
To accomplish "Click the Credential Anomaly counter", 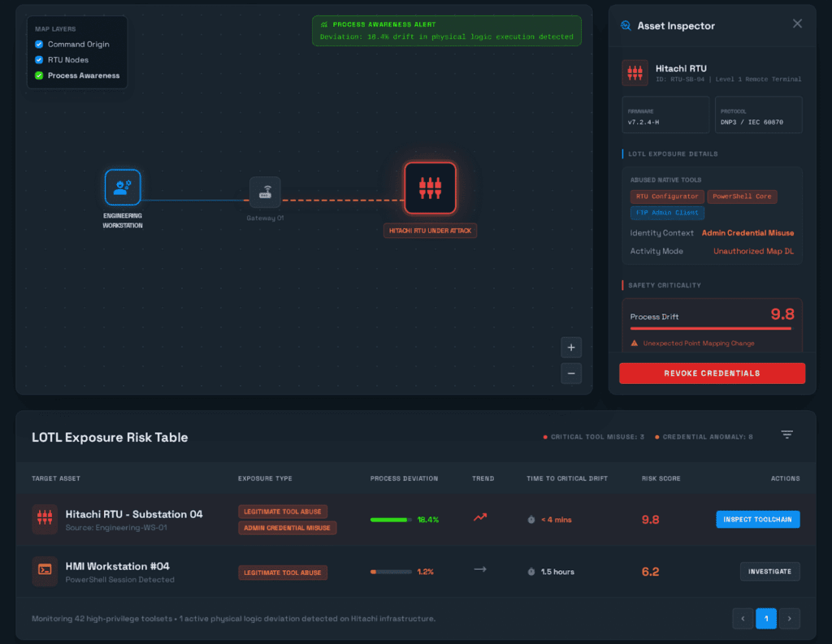I will 704,437.
